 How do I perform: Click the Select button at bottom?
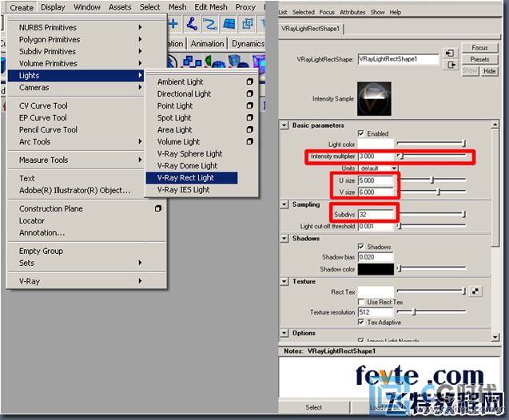313,407
